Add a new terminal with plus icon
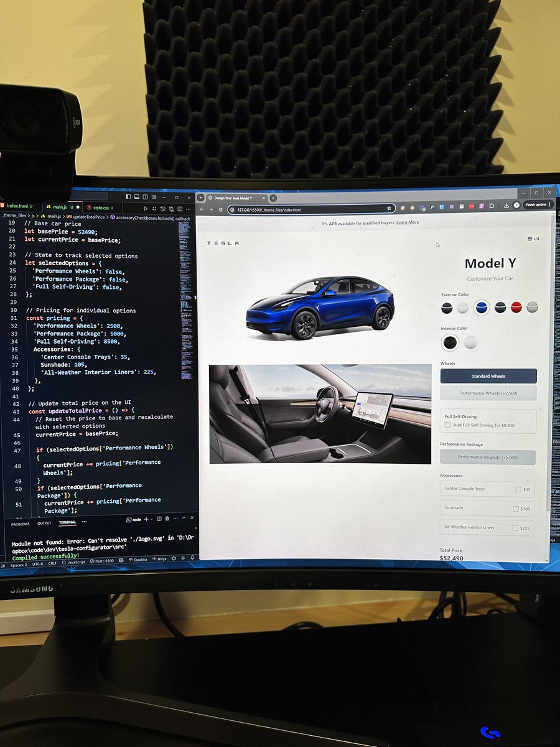The height and width of the screenshot is (747, 560). click(x=146, y=519)
